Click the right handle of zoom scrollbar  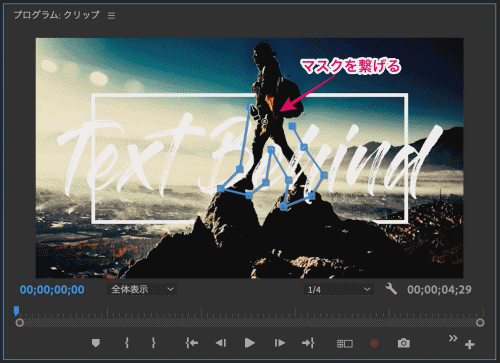[480, 323]
